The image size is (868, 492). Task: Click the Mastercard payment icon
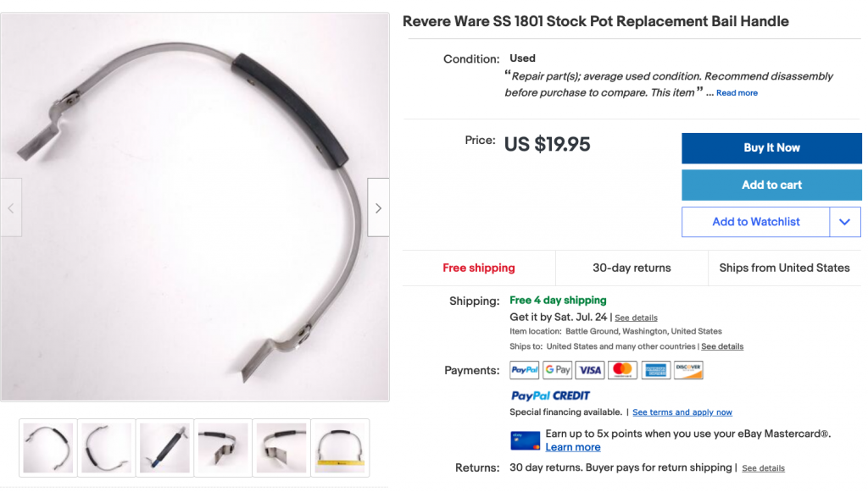(x=622, y=370)
